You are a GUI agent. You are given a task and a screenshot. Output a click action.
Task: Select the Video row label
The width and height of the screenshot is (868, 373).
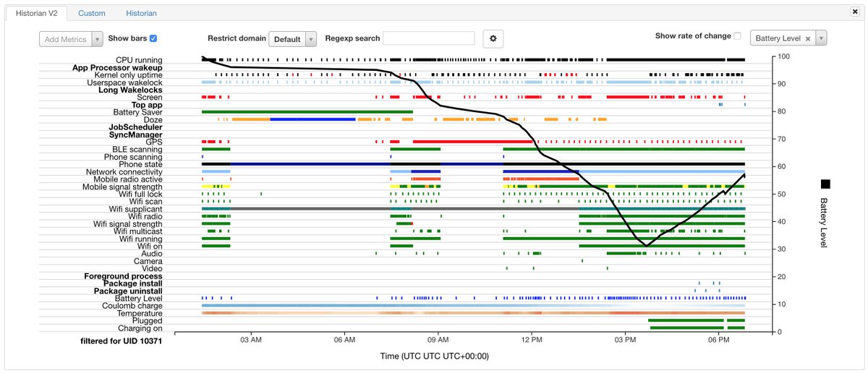point(152,269)
